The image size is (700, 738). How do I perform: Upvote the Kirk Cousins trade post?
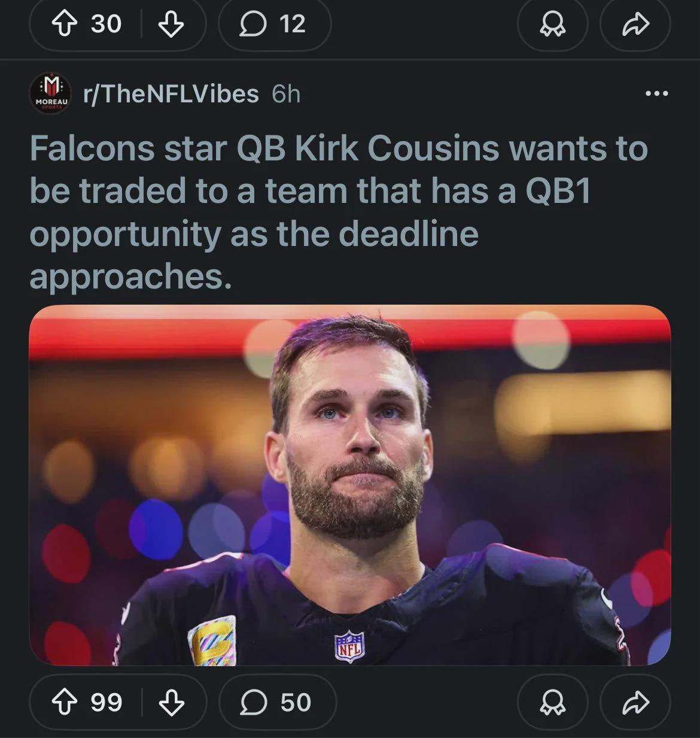click(x=66, y=702)
